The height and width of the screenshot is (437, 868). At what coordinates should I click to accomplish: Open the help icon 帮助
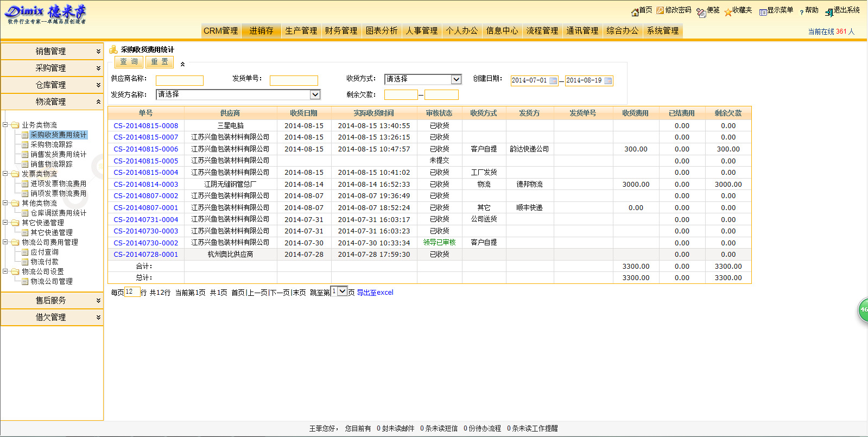(802, 12)
